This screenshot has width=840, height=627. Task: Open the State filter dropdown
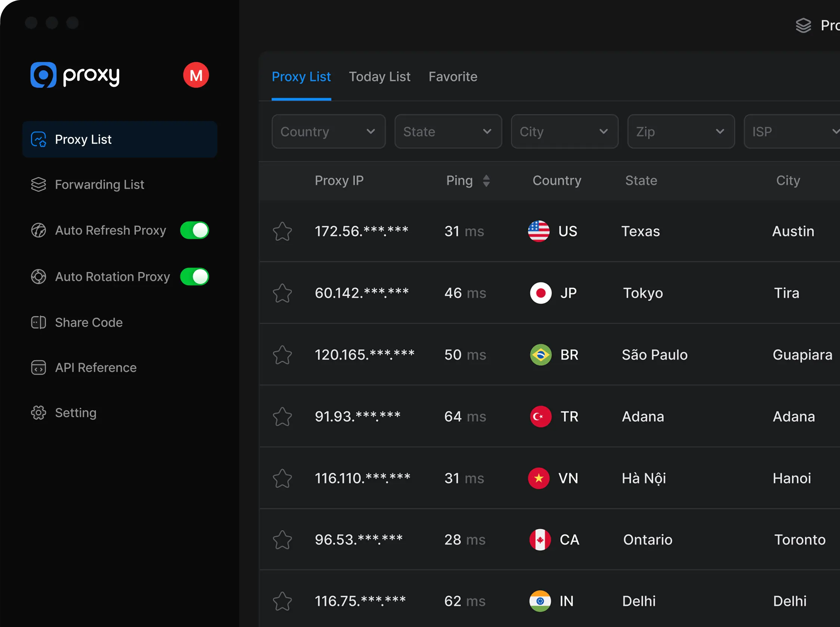448,132
